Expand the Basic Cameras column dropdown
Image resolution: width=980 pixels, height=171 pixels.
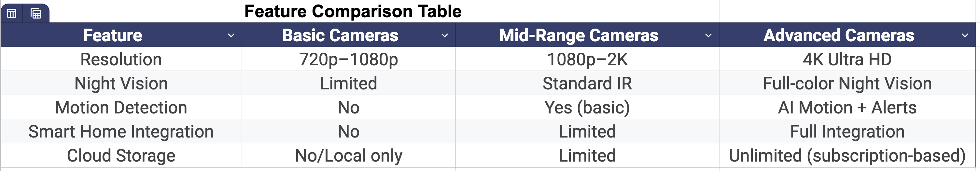(444, 35)
